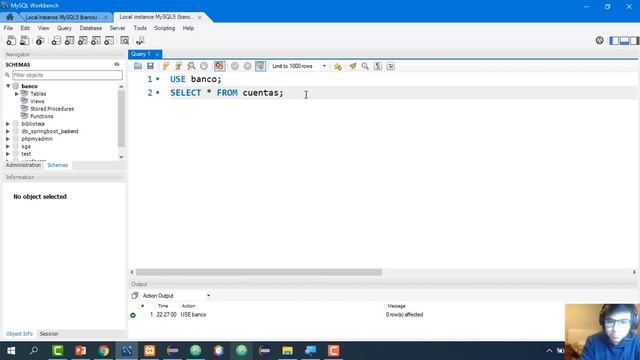Toggle the bottom output panel visibility
The height and width of the screenshot is (360, 640).
pos(624,41)
